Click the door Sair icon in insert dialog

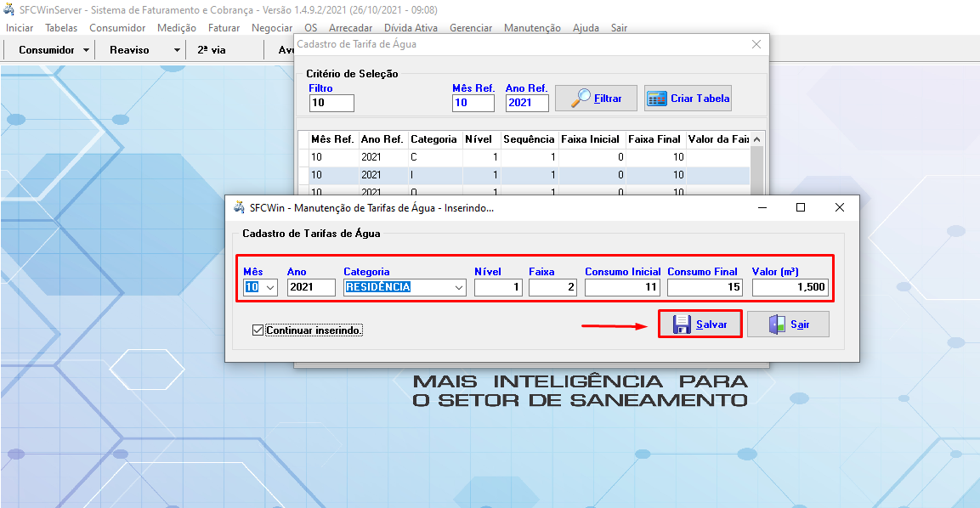tap(776, 324)
